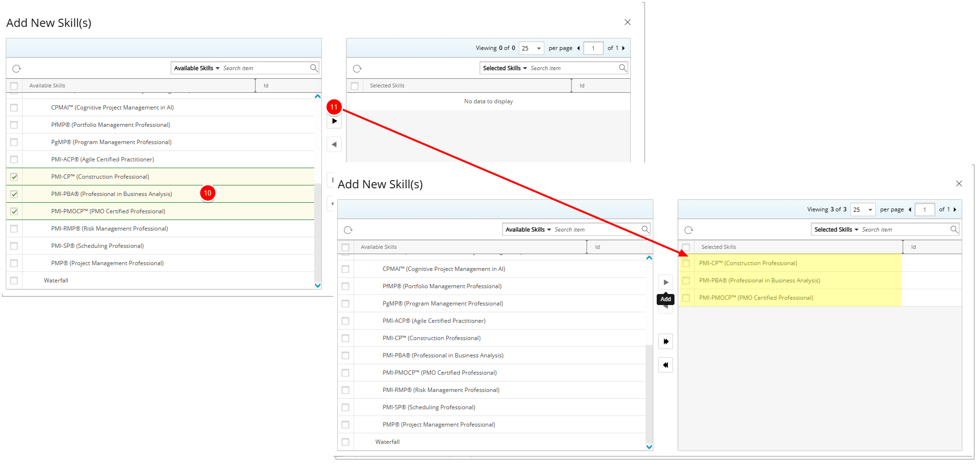Click the page number field in Viewing 0 of 0 pager
This screenshot has width=980, height=465.
pyautogui.click(x=593, y=48)
